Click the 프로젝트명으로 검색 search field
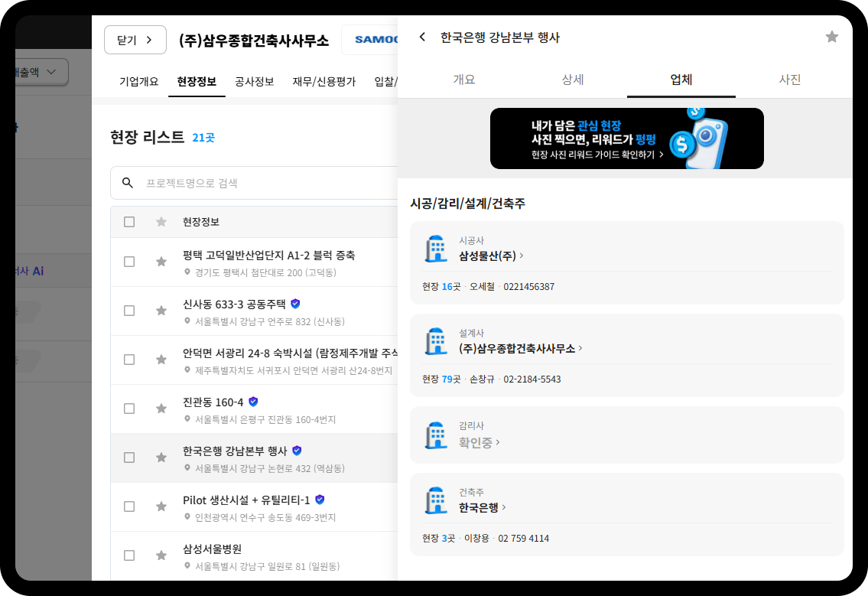This screenshot has width=868, height=596. tap(254, 183)
